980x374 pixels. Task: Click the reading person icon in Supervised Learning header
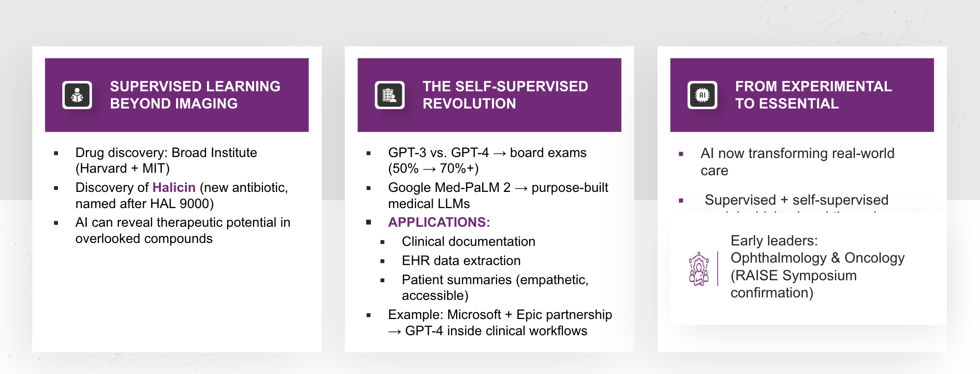77,95
